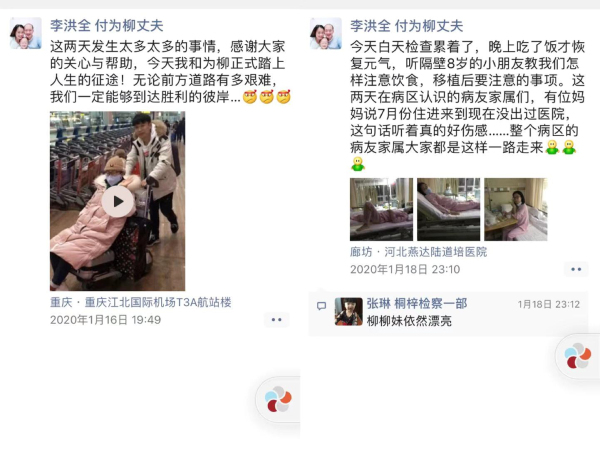Image resolution: width=600 pixels, height=449 pixels.
Task: View second hospital bed photo thumbnail
Action: [x=448, y=209]
